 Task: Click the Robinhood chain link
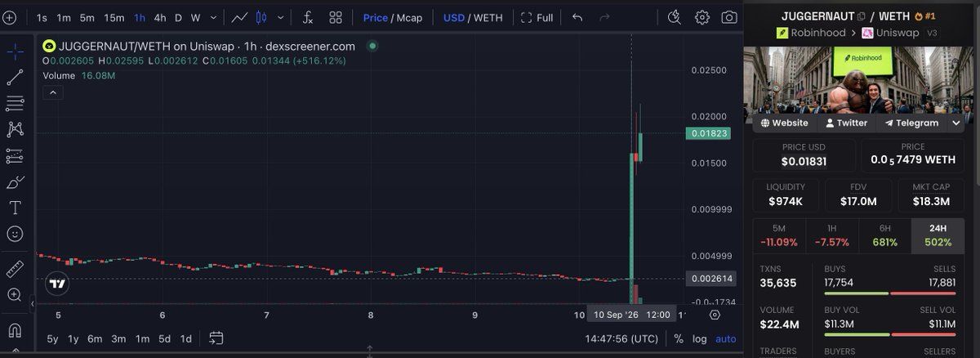[x=811, y=33]
